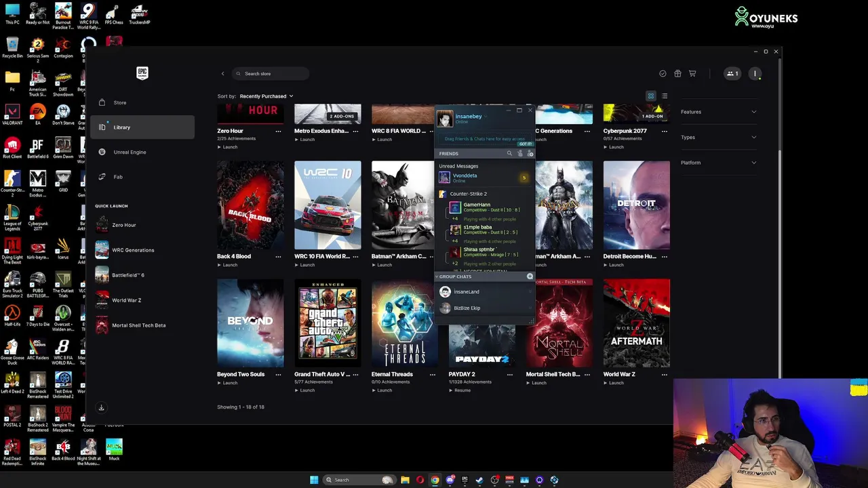Open the gift icon in Epic header
Screen dimensions: 868x488
(677, 73)
